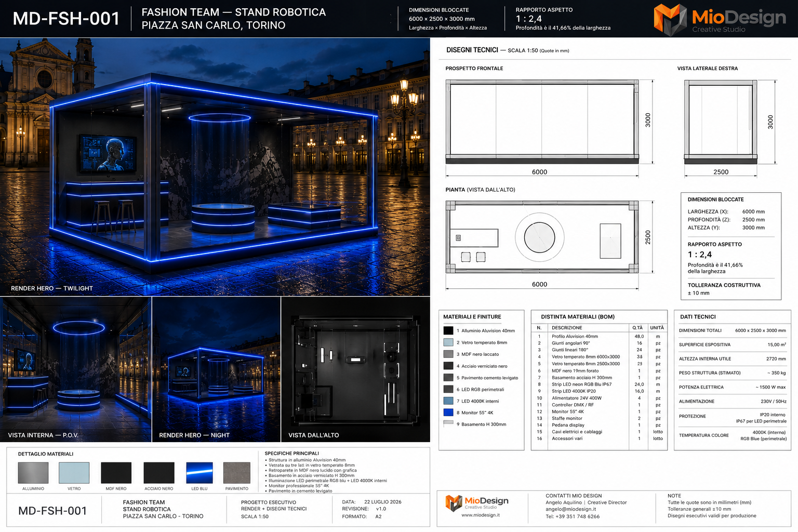
Task: Click the DISTINTA MATERIALI (BOM) heading
Action: (x=578, y=316)
